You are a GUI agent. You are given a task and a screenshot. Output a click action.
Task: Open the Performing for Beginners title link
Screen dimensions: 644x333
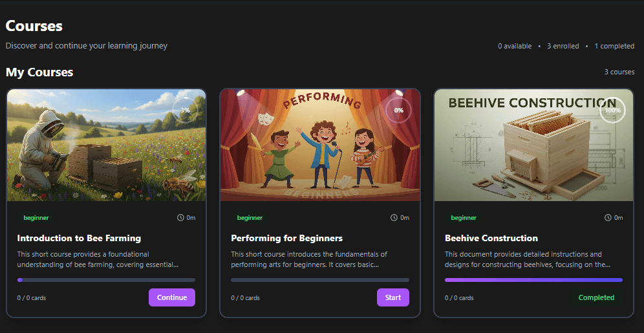point(286,238)
